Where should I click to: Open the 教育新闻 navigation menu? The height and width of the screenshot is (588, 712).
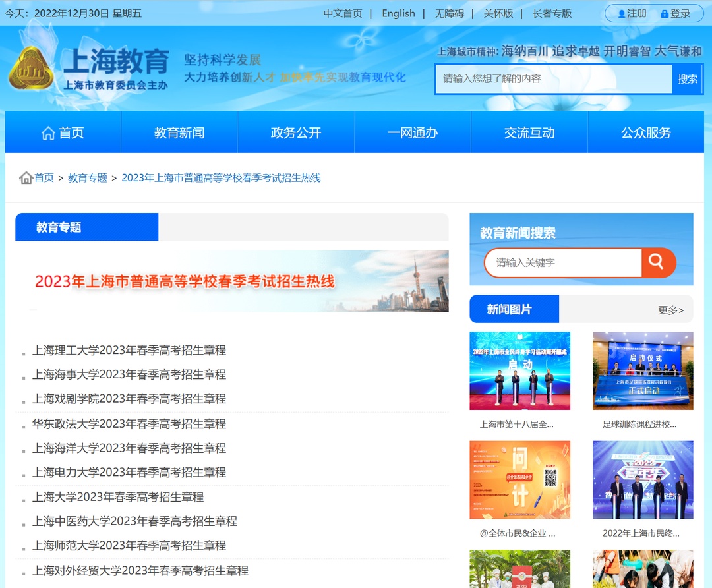point(179,132)
